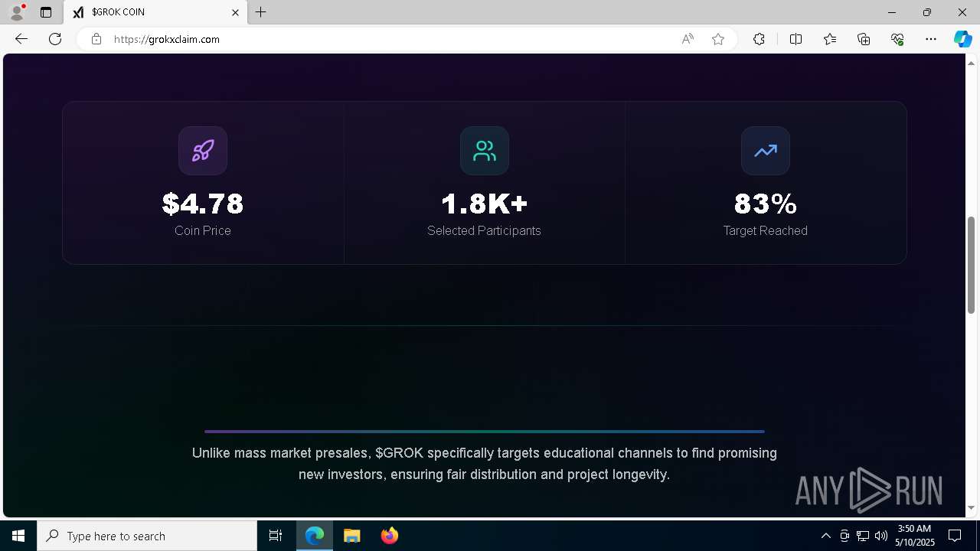Open the Collections panel
This screenshot has width=980, height=551.
coord(864,39)
